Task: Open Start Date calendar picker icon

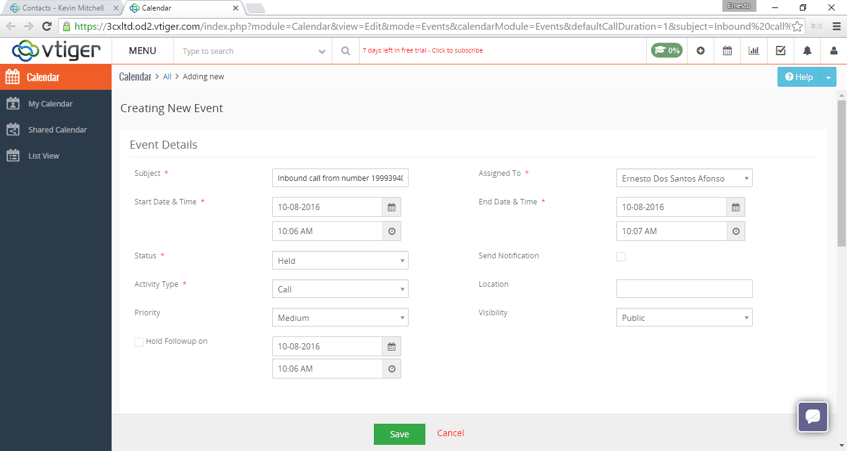Action: 392,207
